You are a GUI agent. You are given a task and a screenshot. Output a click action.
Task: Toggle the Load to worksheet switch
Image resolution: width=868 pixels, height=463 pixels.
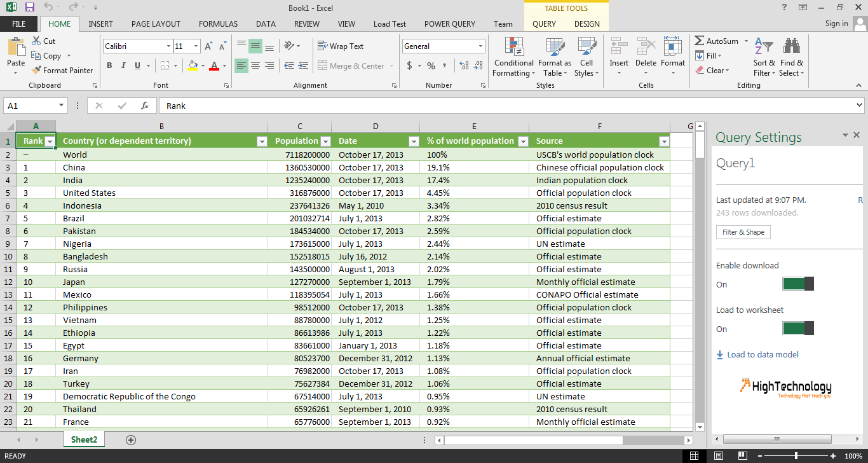point(798,328)
